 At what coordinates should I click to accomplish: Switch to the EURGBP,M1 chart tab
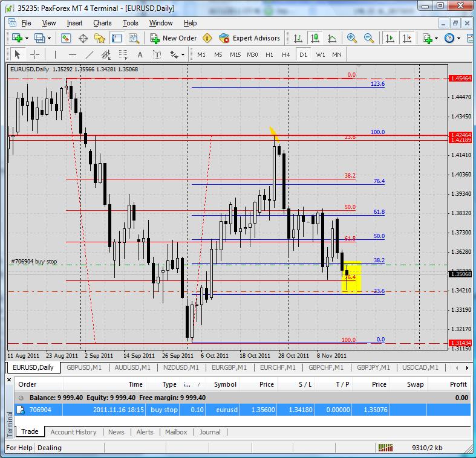229,367
